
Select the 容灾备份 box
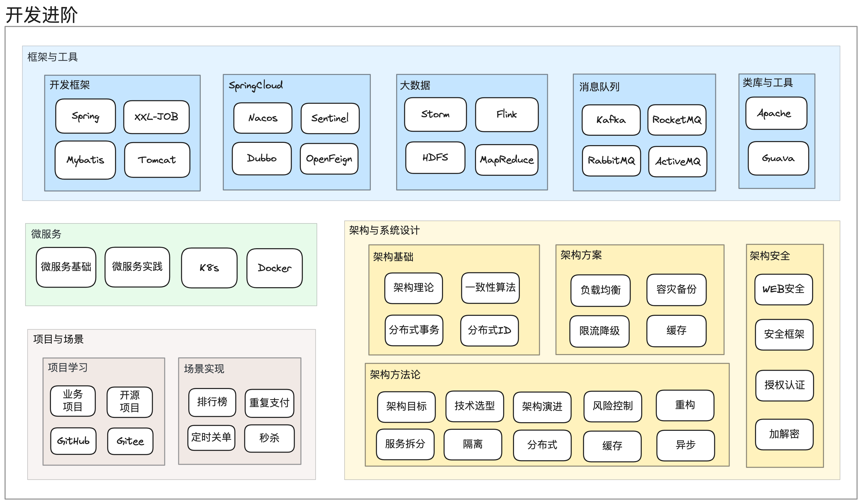click(677, 290)
